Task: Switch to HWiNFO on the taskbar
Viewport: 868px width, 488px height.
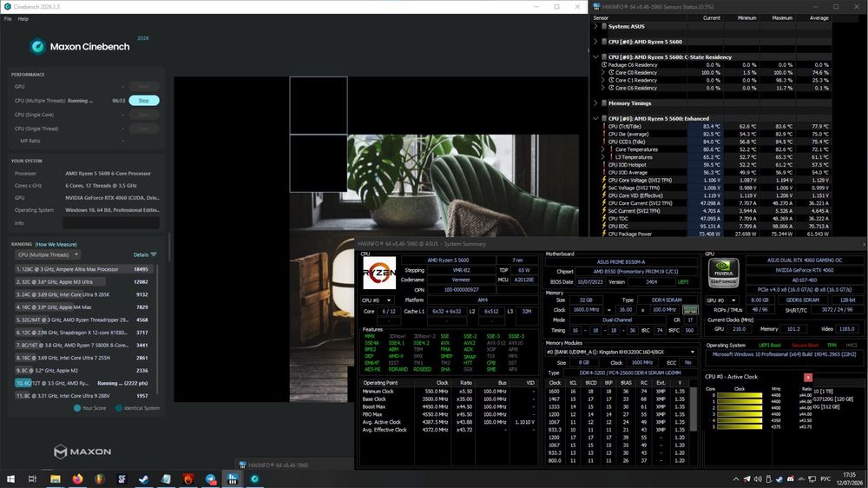Action: click(x=233, y=478)
